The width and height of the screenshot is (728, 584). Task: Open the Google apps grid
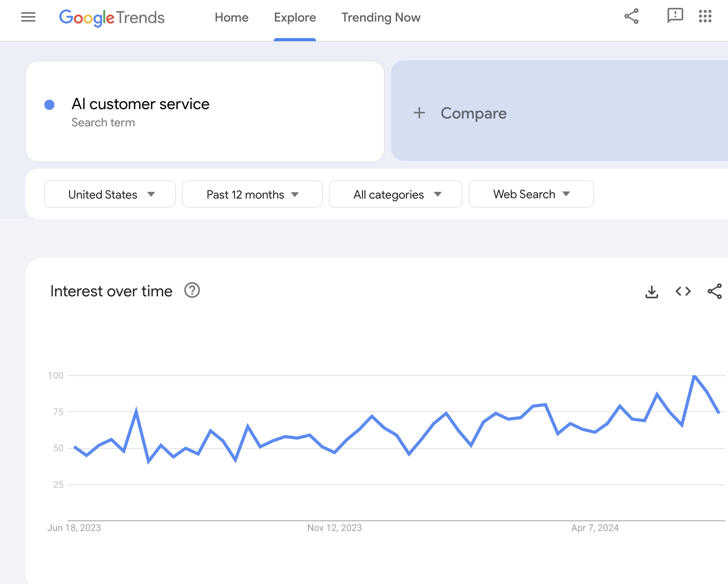tap(705, 16)
